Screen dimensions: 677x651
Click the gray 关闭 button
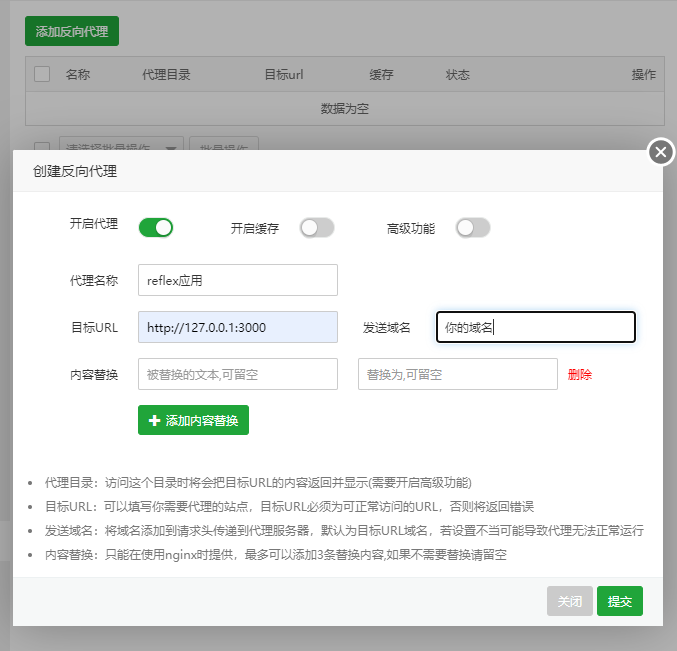569,601
